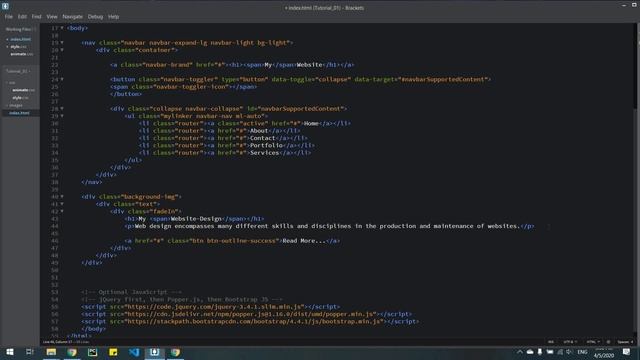Open Visual Studio Code from the taskbar

[134, 352]
